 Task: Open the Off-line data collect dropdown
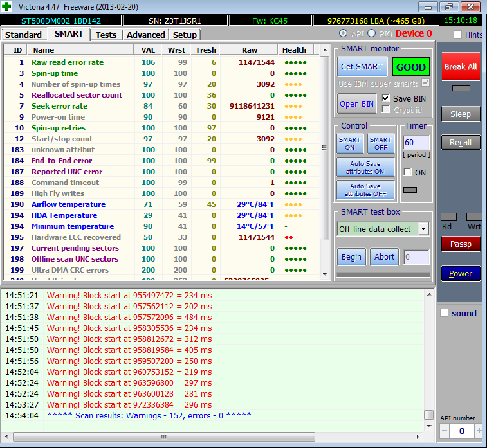pos(423,229)
